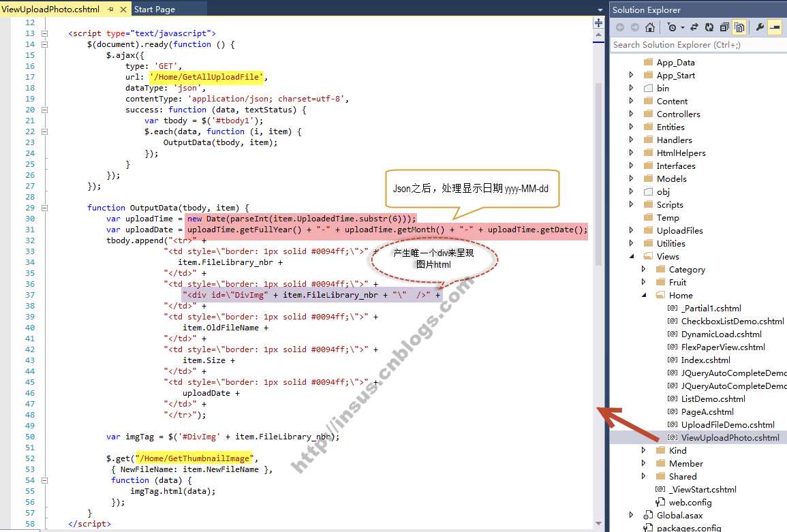Image resolution: width=787 pixels, height=532 pixels.
Task: Expand the Controllers folder
Action: 632,114
